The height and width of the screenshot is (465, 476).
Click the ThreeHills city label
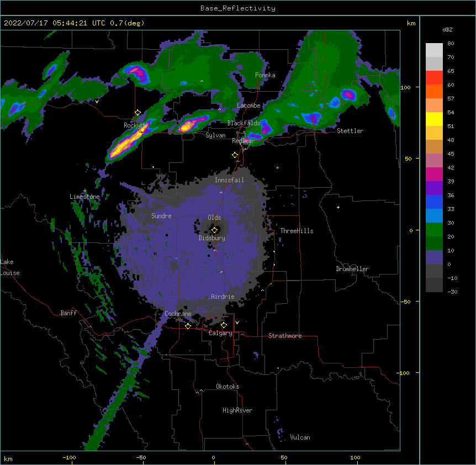(297, 231)
